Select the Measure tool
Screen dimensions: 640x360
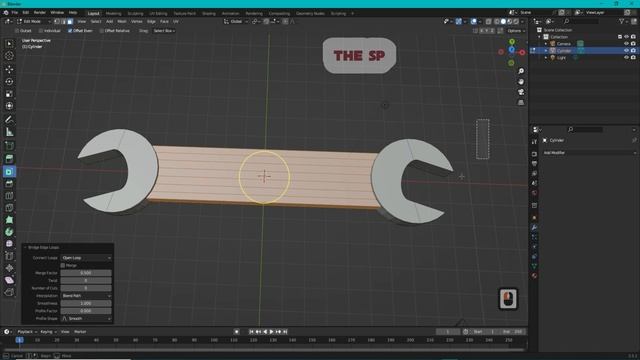point(9,132)
